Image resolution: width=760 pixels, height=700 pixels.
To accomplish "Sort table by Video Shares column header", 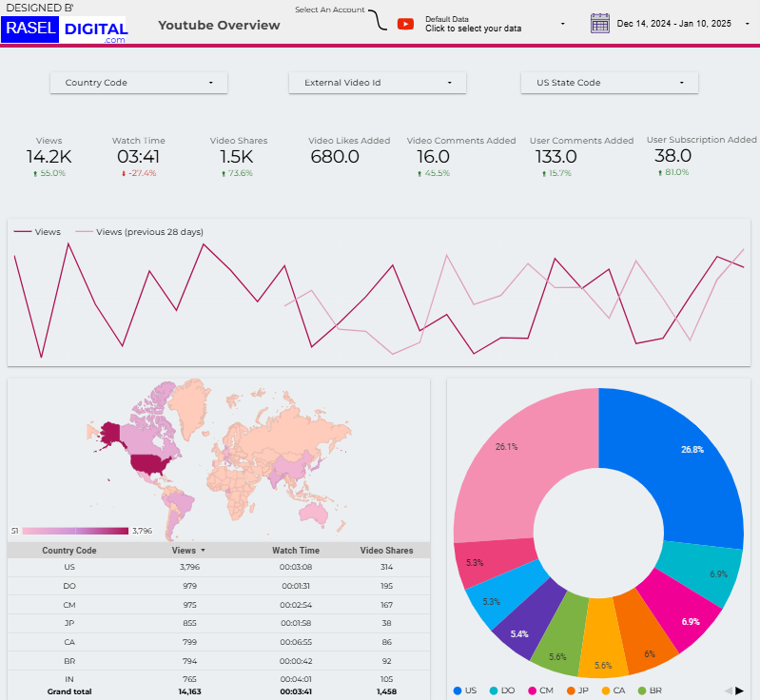I will (386, 551).
